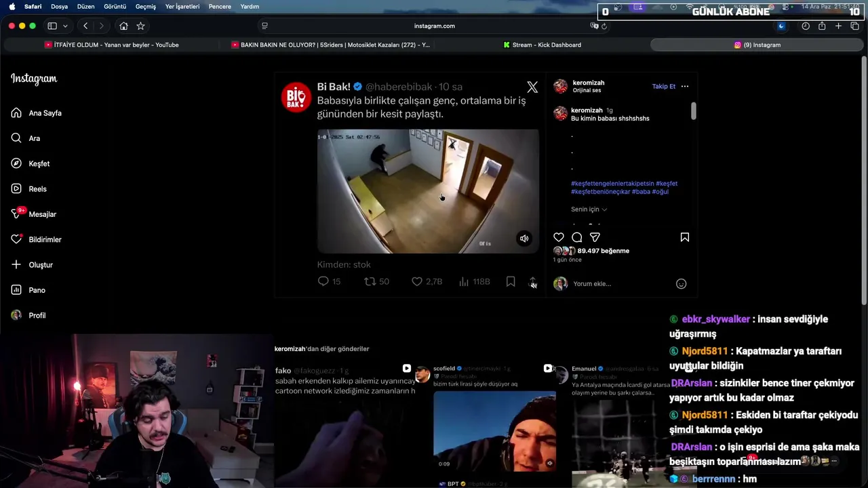868x488 pixels.
Task: Click the bookmarks star icon in Safari
Action: click(140, 26)
